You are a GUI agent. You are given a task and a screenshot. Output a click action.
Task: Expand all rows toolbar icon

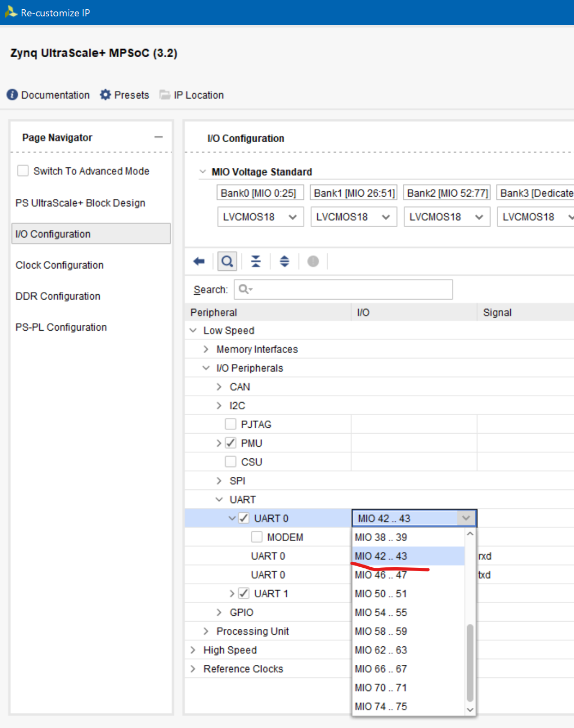[285, 262]
